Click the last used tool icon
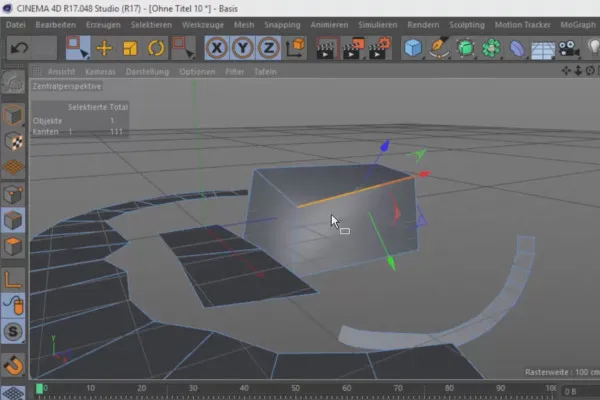 [183, 48]
